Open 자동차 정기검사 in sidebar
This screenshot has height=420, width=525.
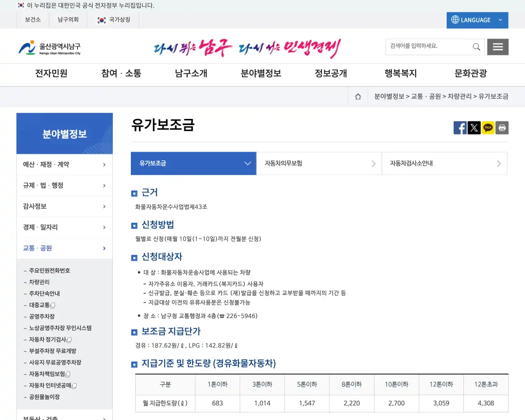(50, 340)
